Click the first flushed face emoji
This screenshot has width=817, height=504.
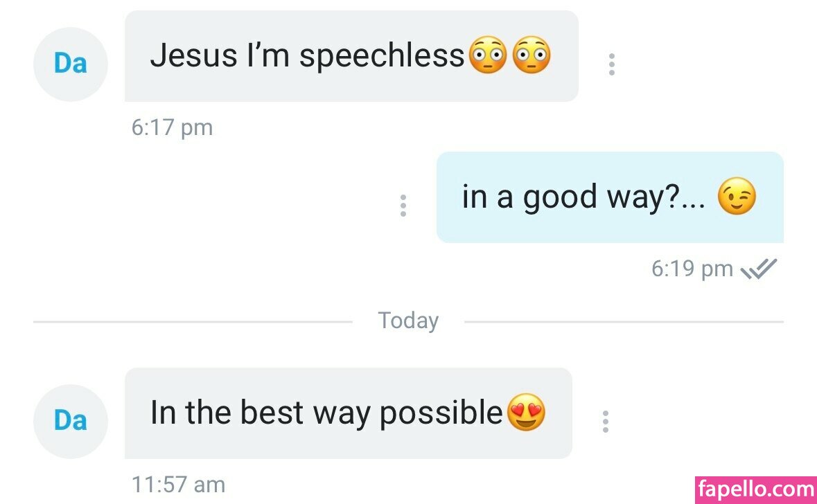click(489, 55)
